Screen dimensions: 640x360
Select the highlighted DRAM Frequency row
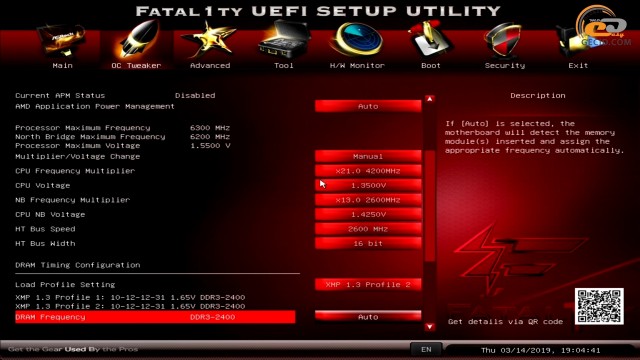tap(155, 317)
